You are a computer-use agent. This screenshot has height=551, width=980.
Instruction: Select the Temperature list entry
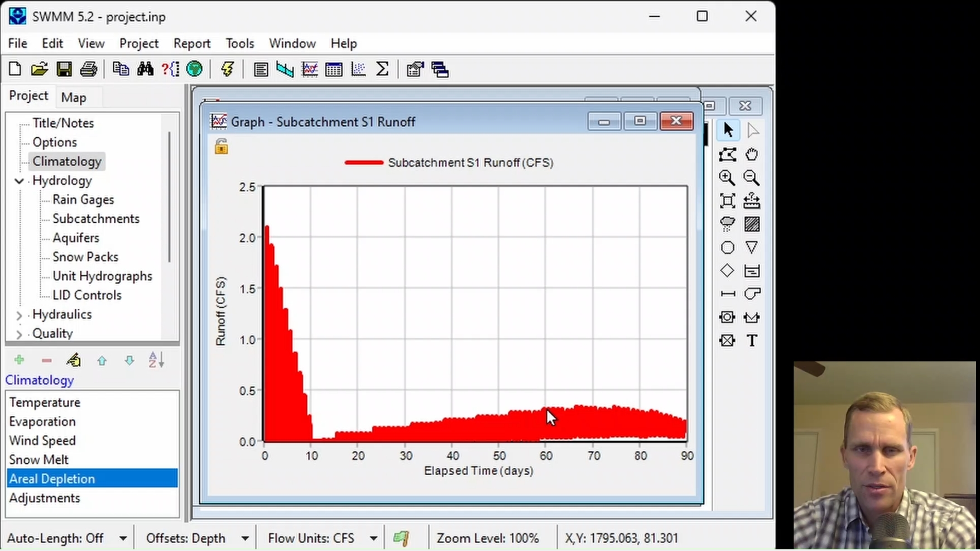[x=92, y=403]
